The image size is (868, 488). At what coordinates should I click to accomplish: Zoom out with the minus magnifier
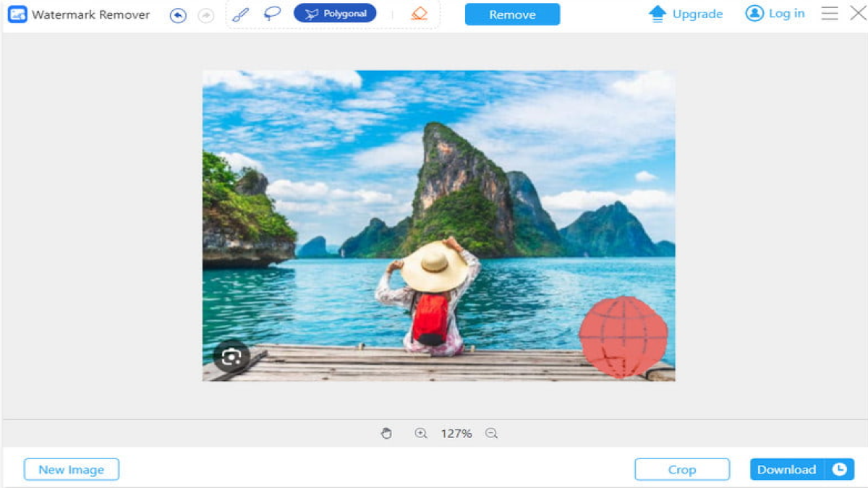(492, 434)
